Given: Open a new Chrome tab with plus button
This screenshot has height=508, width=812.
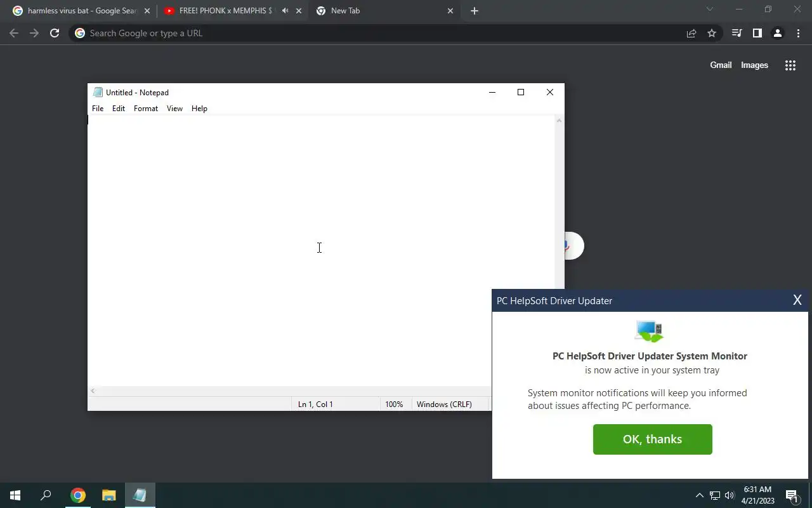Looking at the screenshot, I should pyautogui.click(x=475, y=11).
